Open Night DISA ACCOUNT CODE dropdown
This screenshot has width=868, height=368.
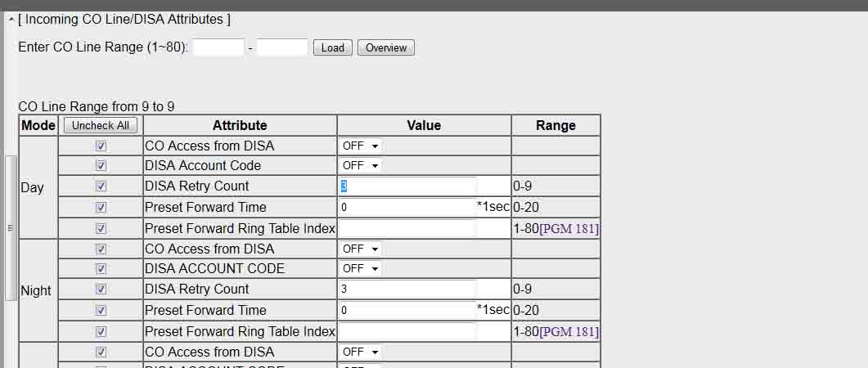coord(361,268)
